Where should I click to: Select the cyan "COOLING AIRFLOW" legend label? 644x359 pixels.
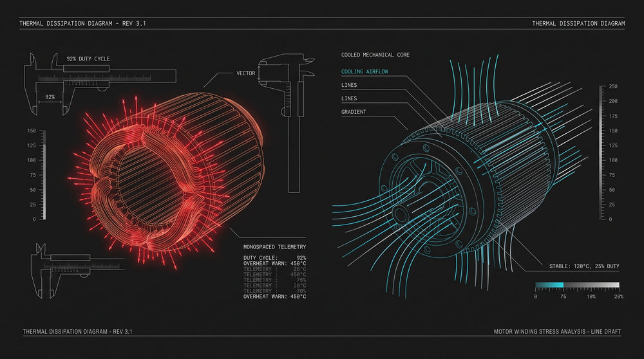point(365,71)
